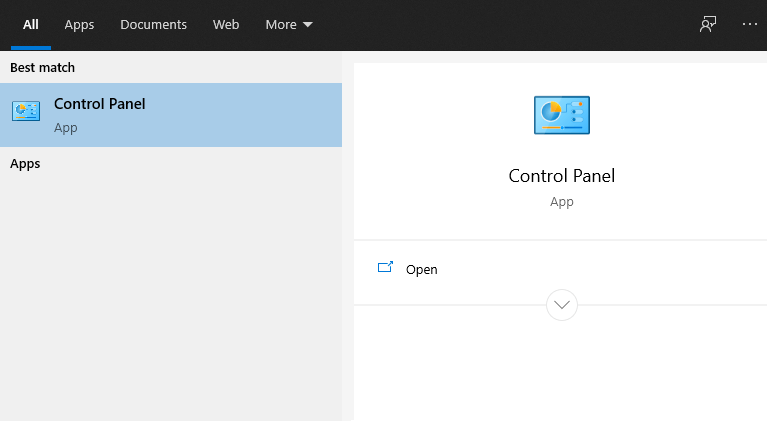
Task: Click the small Control Panel icon in results
Action: (26, 111)
